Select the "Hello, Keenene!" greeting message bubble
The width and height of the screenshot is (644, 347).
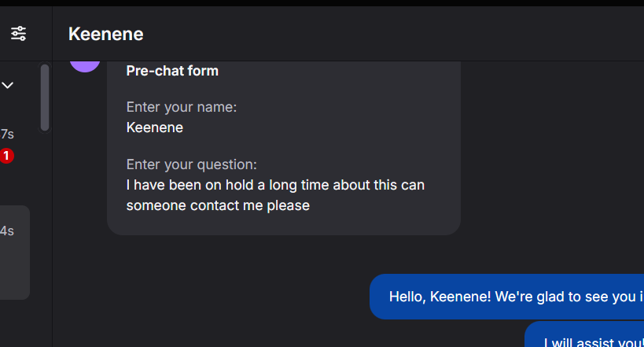[x=507, y=297]
